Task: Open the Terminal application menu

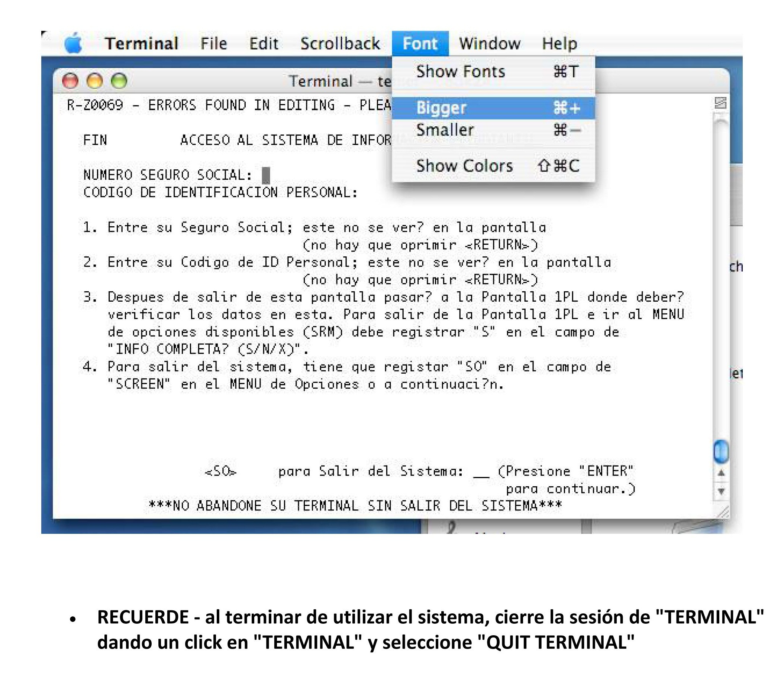Action: (141, 43)
